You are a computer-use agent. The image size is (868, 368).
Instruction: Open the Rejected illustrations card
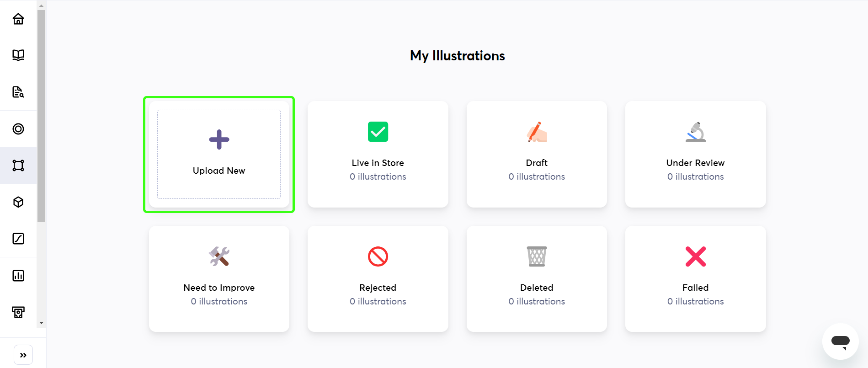coord(378,279)
